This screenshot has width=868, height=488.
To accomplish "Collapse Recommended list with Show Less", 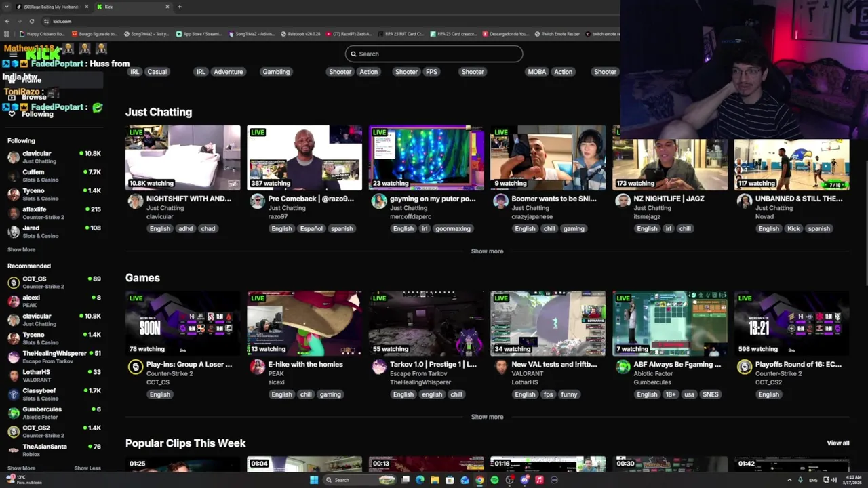I will click(x=87, y=468).
